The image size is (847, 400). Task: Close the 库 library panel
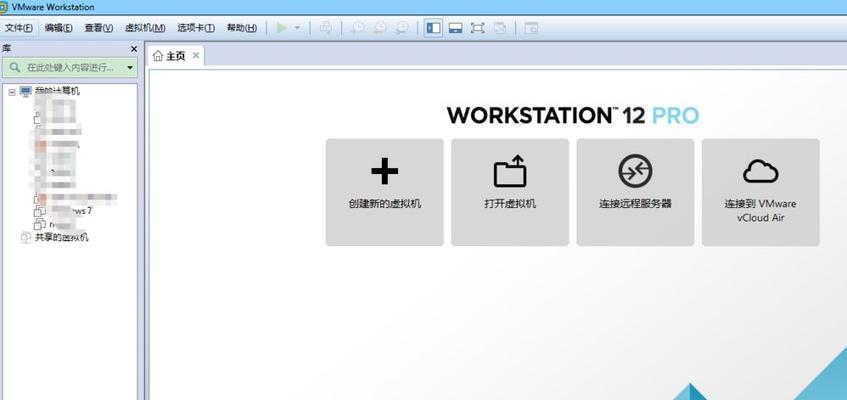click(x=134, y=49)
